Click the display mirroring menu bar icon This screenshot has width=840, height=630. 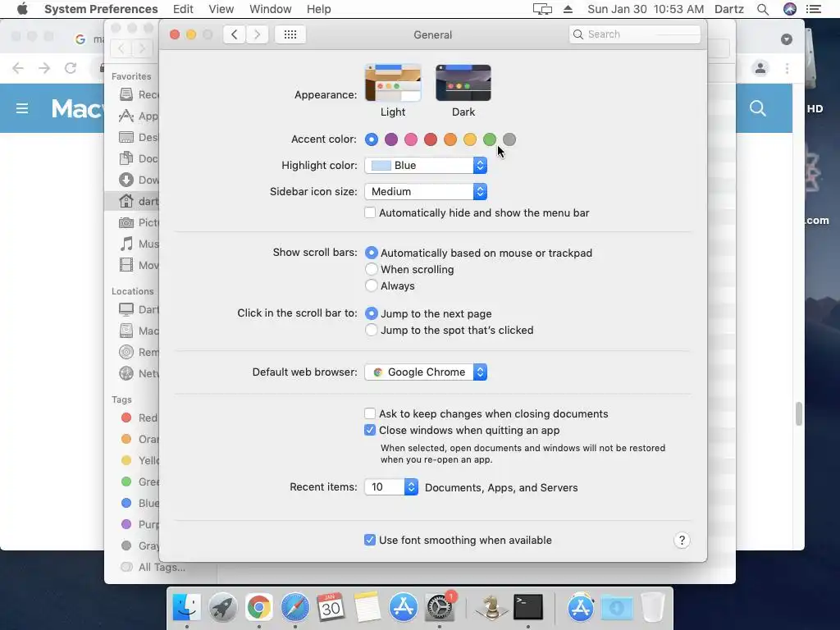coord(542,9)
